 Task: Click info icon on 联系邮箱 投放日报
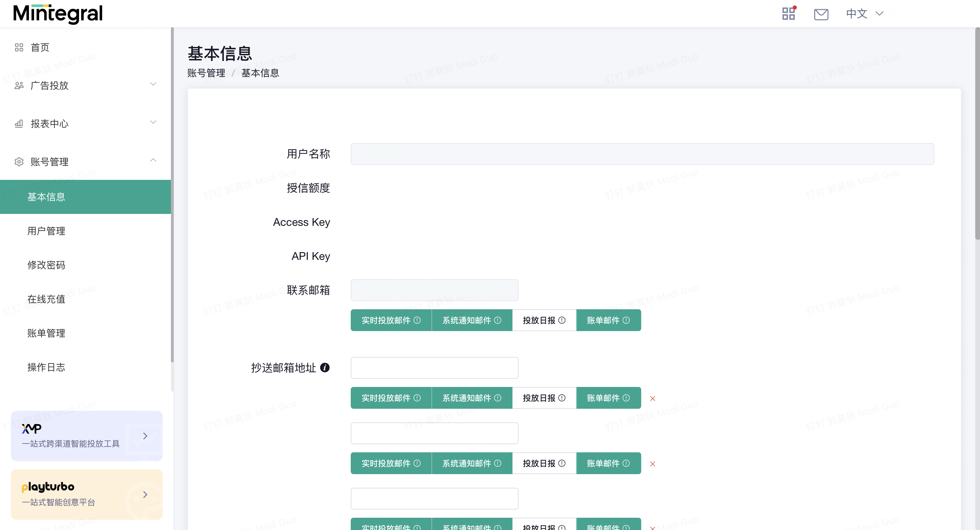tap(562, 321)
